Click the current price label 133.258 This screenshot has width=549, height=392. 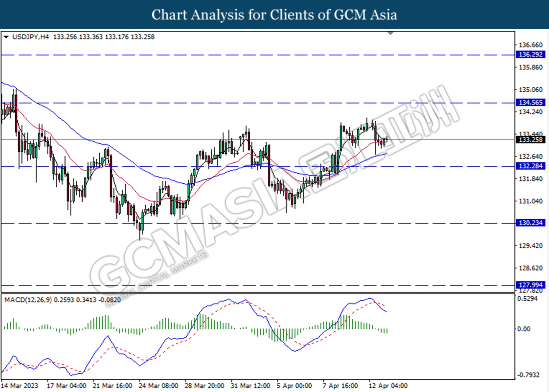531,140
